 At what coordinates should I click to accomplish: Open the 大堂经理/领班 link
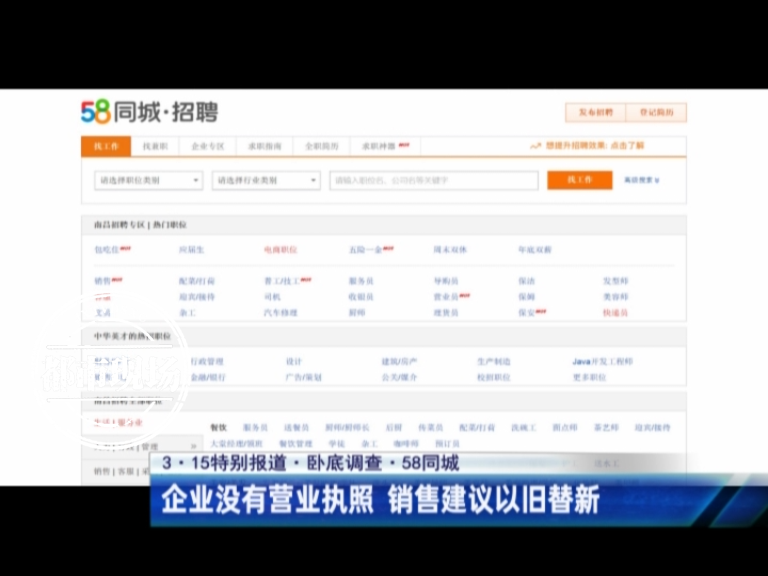(237, 444)
